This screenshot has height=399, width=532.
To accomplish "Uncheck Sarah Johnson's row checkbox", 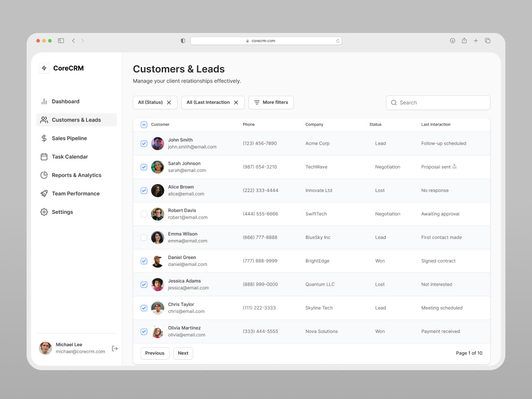I will (x=144, y=167).
